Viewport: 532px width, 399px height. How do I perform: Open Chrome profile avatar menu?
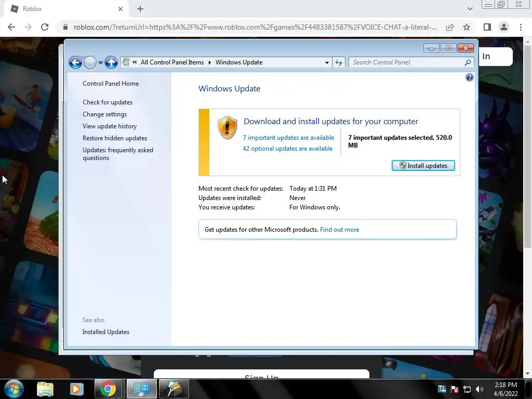coord(504,27)
